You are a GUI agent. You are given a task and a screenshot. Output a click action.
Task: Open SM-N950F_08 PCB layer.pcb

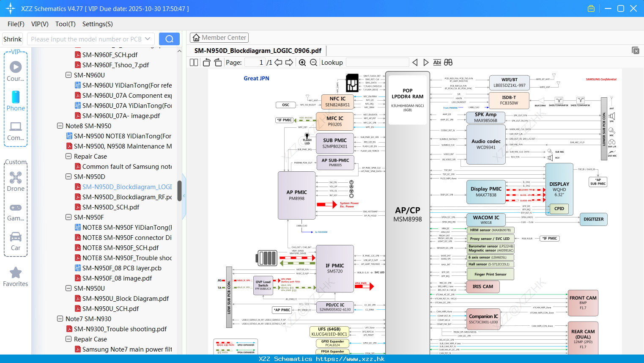(x=122, y=268)
